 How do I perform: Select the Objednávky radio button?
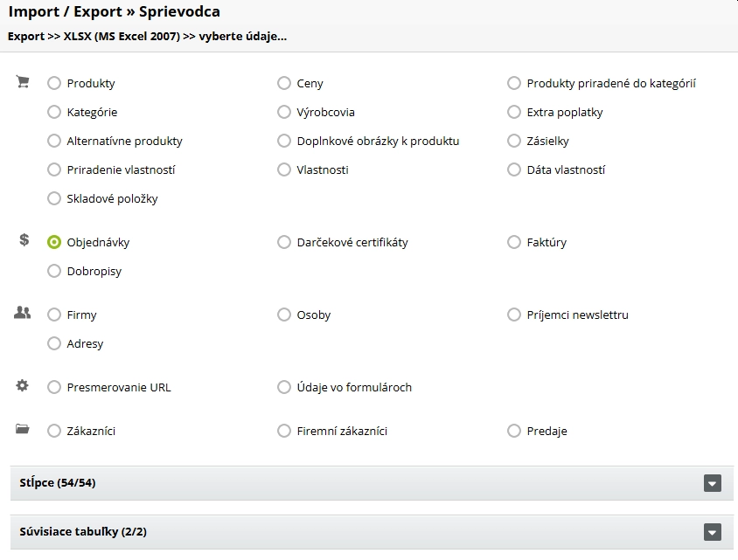54,242
